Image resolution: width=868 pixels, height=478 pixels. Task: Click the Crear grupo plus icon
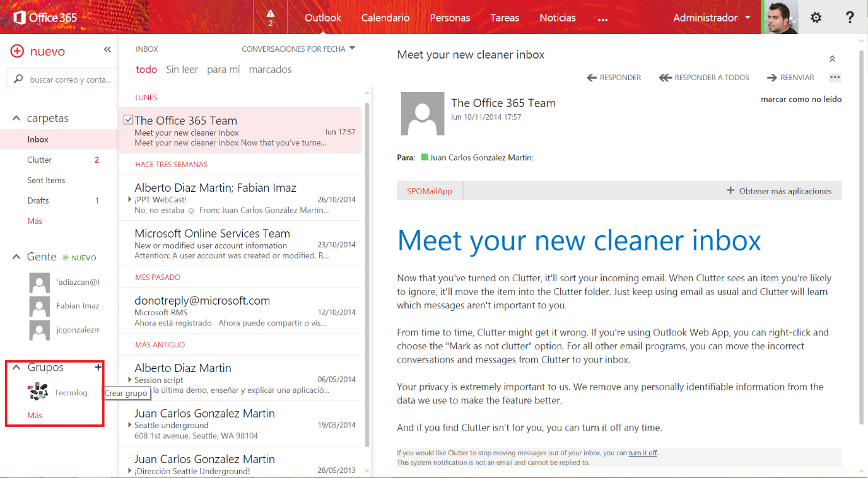click(x=98, y=366)
